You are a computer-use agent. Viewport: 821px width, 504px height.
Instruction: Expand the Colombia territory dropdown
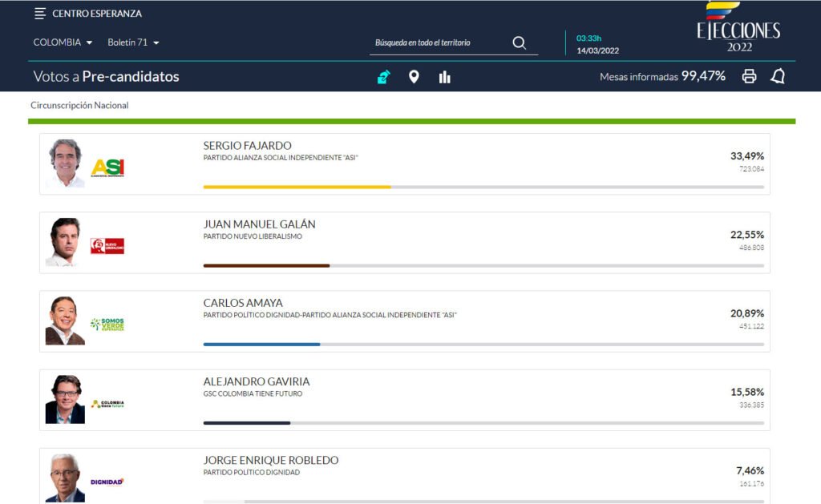point(63,42)
